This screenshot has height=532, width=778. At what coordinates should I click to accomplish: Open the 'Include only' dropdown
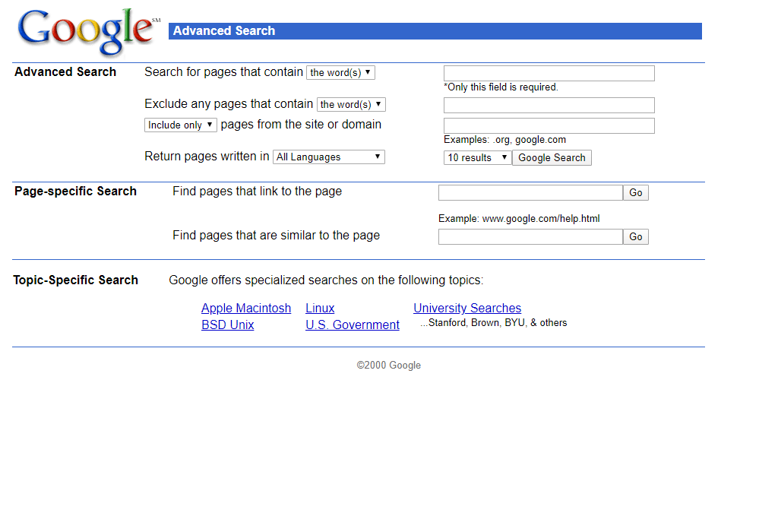point(181,125)
